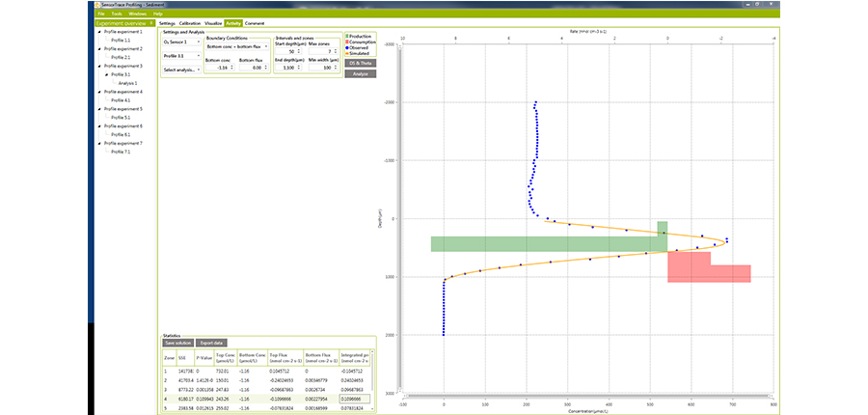Open the Help menu
Image resolution: width=868 pixels, height=415 pixels.
click(x=158, y=13)
